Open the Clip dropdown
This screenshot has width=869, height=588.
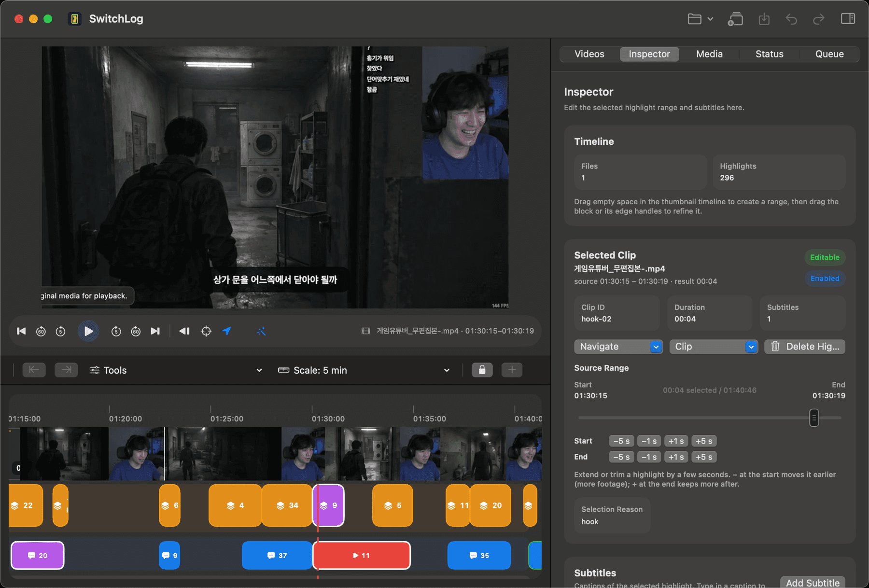[x=714, y=347]
